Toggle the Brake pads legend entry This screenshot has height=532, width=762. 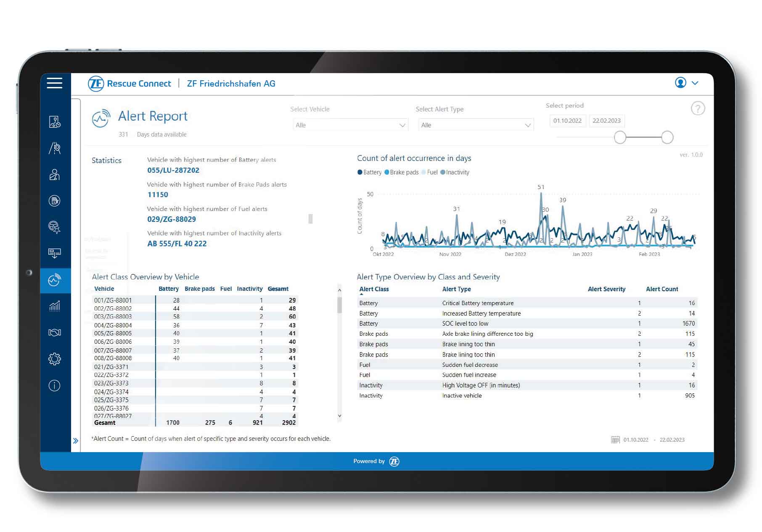tap(401, 172)
